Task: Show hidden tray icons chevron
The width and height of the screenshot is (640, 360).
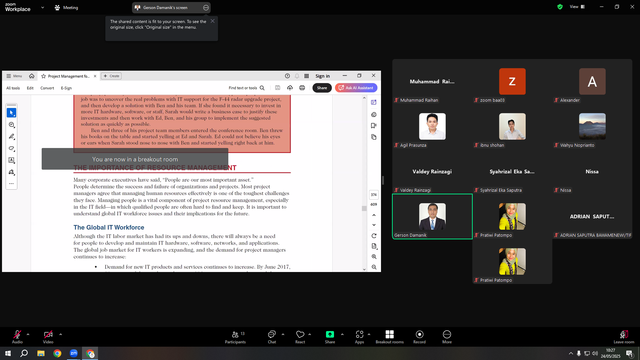Action: tap(571, 353)
